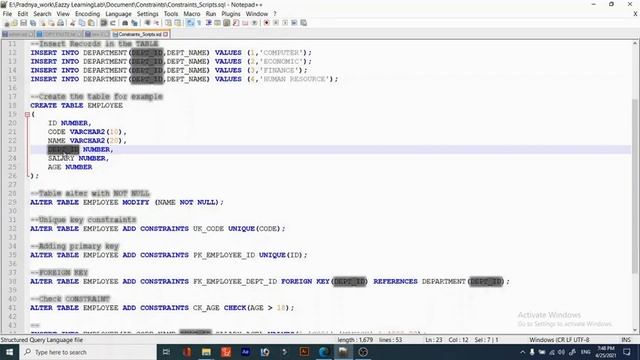
Task: Click the Redo toolbar icon
Action: [113, 23]
